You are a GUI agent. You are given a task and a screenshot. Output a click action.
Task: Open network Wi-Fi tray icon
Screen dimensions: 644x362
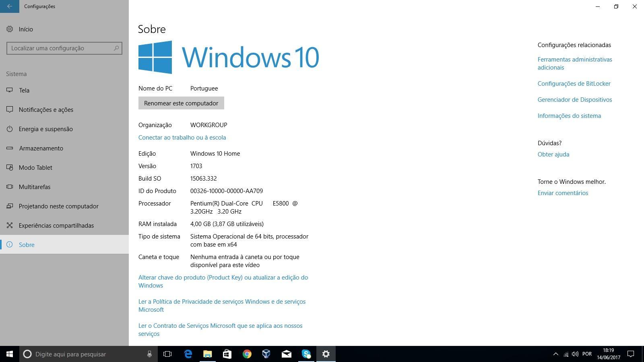tap(566, 354)
